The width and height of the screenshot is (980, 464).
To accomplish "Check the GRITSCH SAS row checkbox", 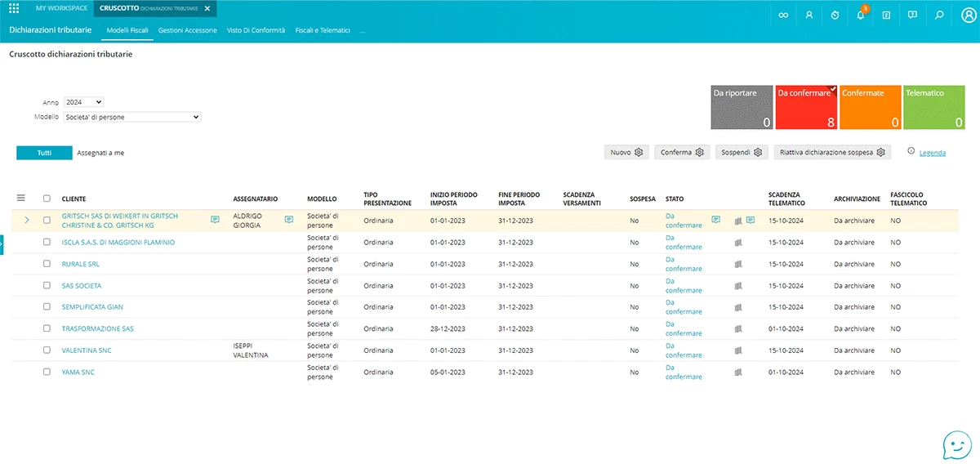I will point(47,220).
